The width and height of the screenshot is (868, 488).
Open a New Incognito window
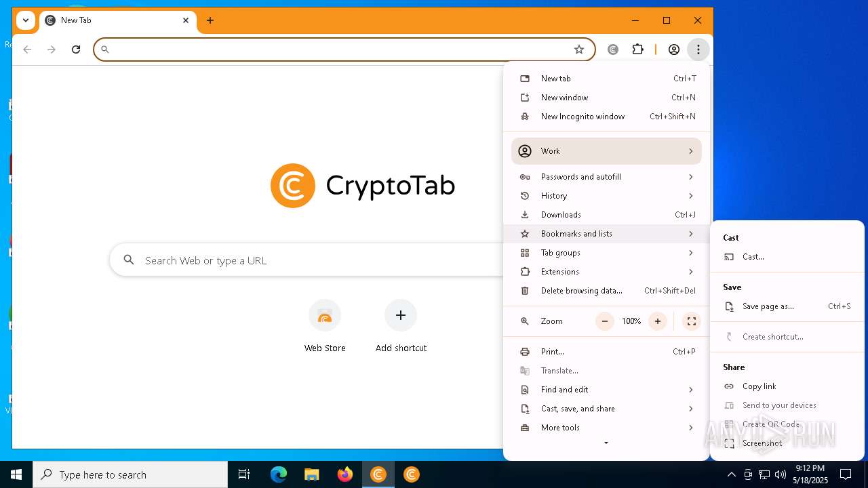point(606,117)
